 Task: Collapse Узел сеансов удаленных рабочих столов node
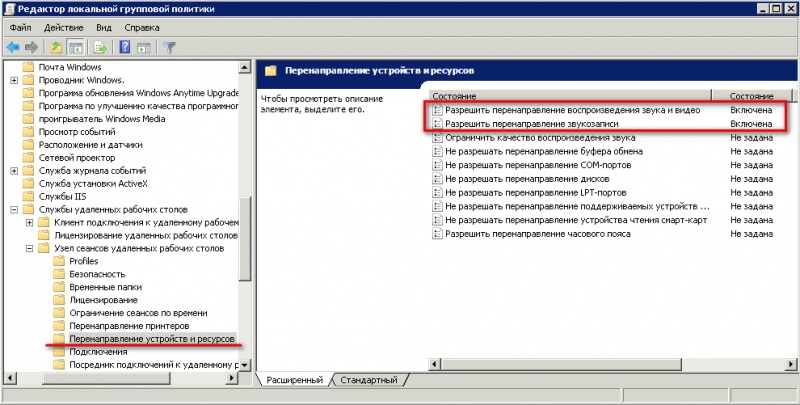[x=29, y=248]
